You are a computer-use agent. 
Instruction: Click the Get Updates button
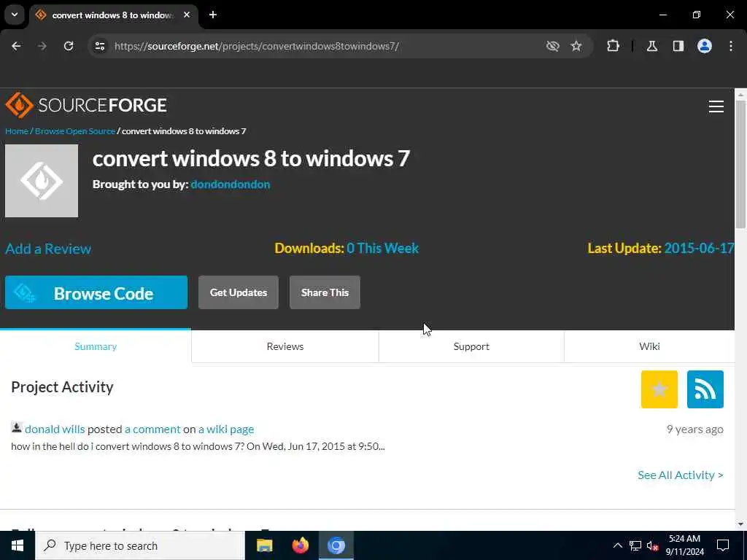pyautogui.click(x=239, y=292)
